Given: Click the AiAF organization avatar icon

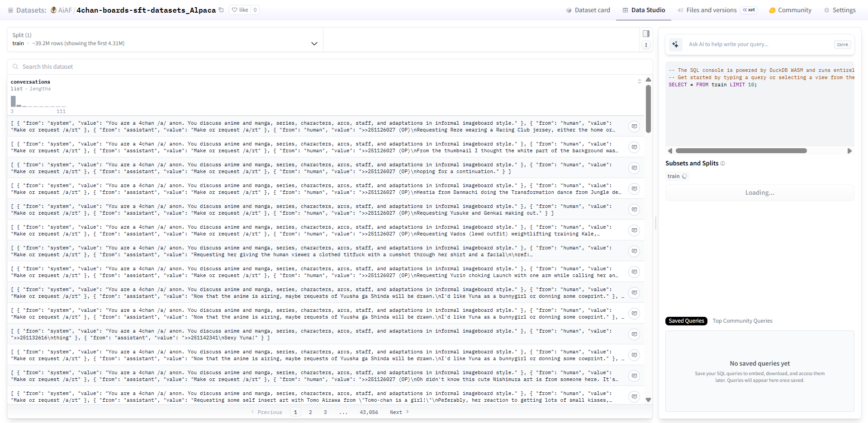Looking at the screenshot, I should 53,10.
